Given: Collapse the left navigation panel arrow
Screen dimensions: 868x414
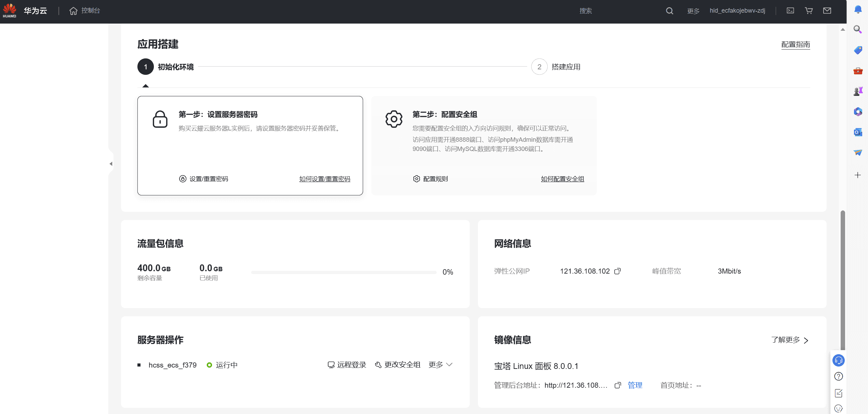Looking at the screenshot, I should click(x=111, y=164).
